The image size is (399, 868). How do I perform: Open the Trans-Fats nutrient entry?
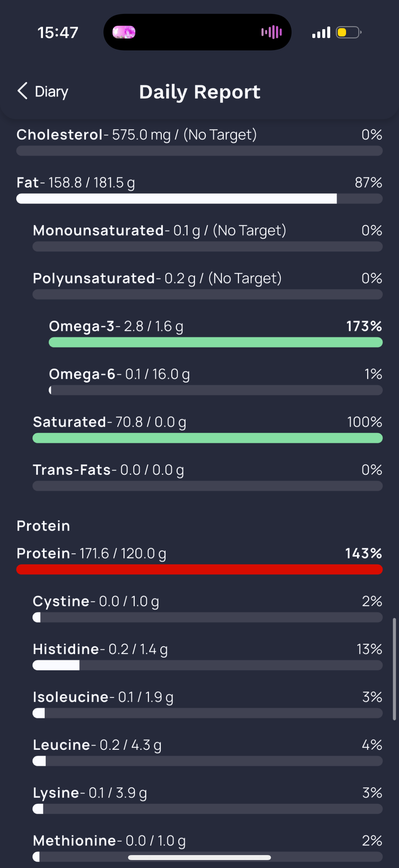tap(207, 476)
